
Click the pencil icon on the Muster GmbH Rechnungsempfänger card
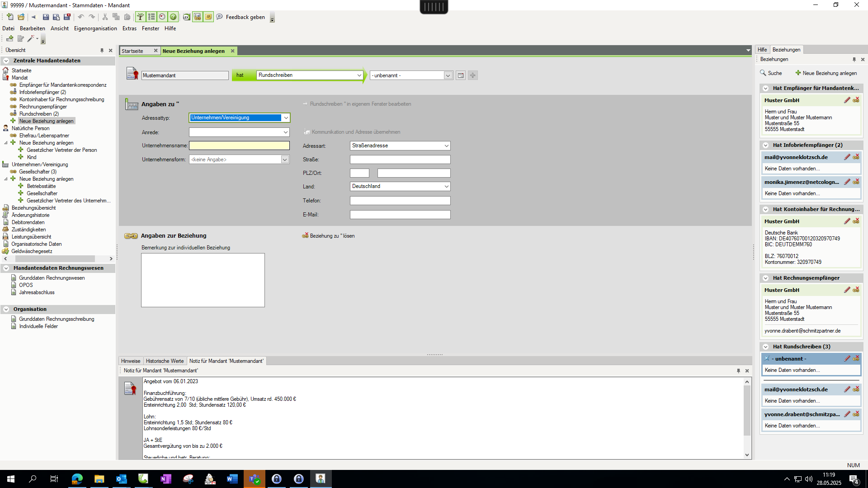[847, 290]
